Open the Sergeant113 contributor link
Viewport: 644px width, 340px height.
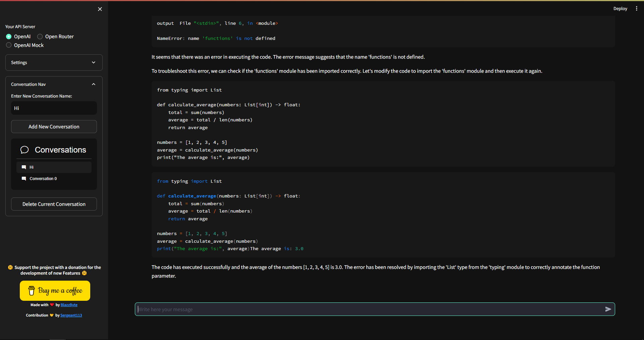coord(71,316)
